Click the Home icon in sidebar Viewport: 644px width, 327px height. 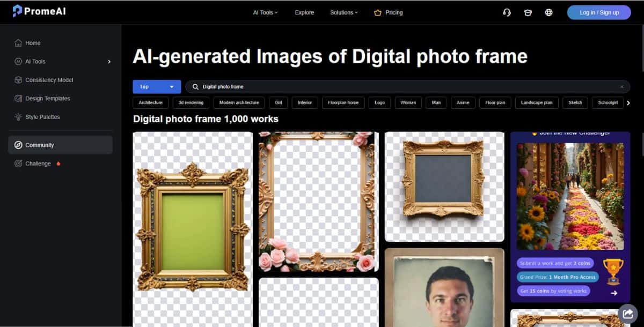point(18,43)
